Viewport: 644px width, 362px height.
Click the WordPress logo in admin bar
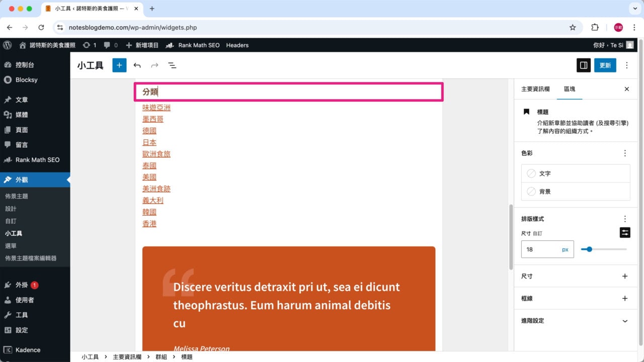(x=7, y=45)
